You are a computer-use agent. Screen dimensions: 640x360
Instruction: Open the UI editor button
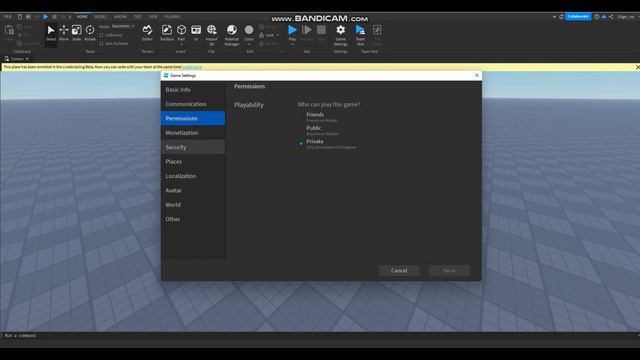(196, 33)
